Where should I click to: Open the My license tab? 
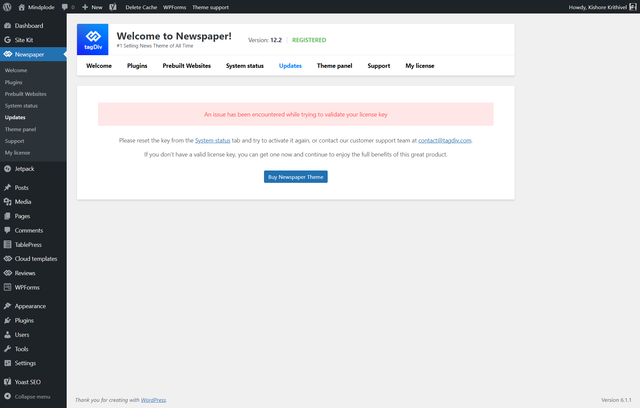click(x=420, y=66)
